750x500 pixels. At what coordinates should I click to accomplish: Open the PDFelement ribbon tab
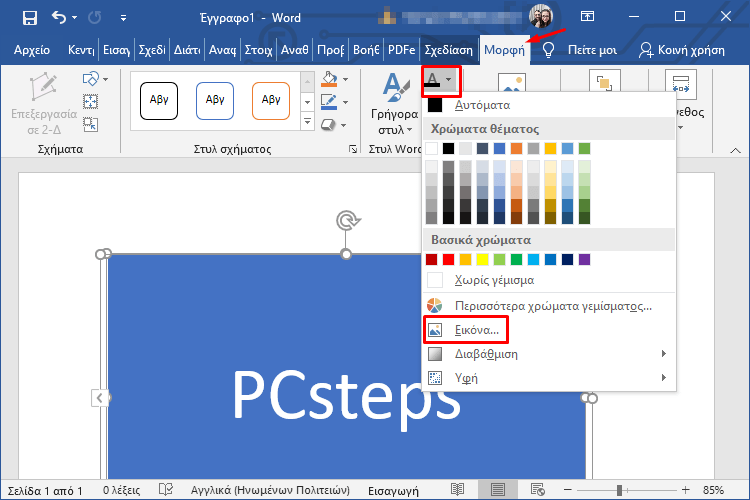click(401, 50)
